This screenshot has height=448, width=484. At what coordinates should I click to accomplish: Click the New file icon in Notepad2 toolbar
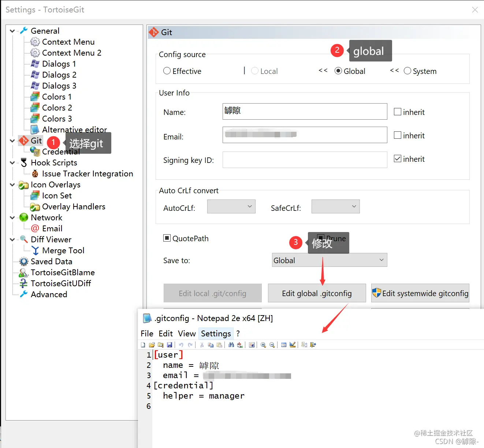pos(143,345)
